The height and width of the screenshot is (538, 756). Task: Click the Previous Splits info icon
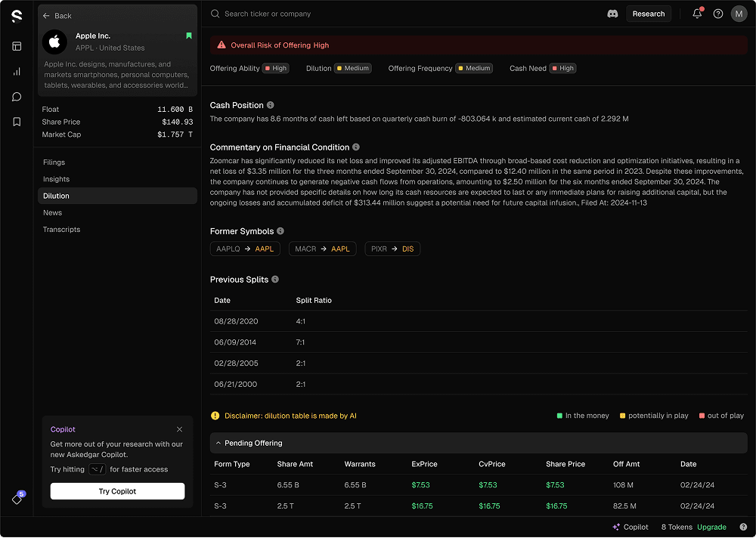[275, 280]
